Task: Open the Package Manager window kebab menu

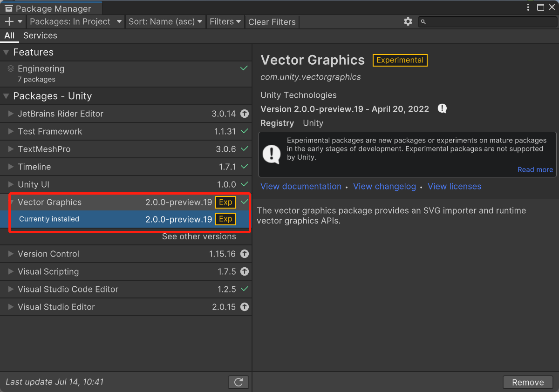Action: click(x=528, y=7)
